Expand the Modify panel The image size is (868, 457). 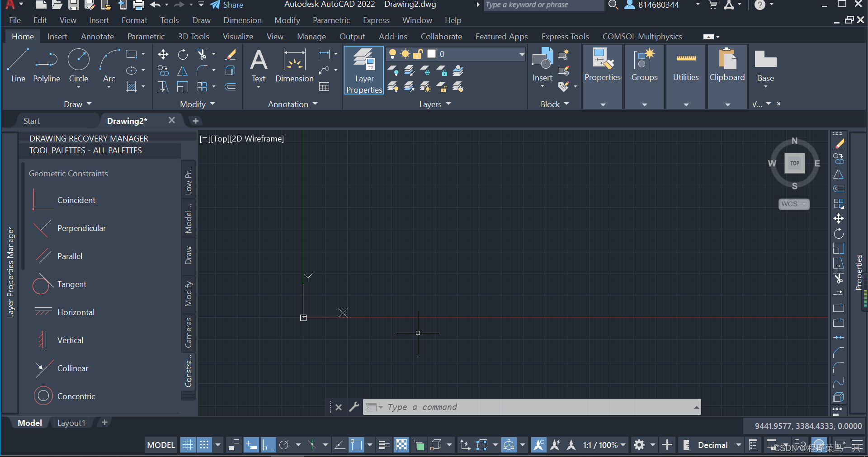tap(198, 104)
